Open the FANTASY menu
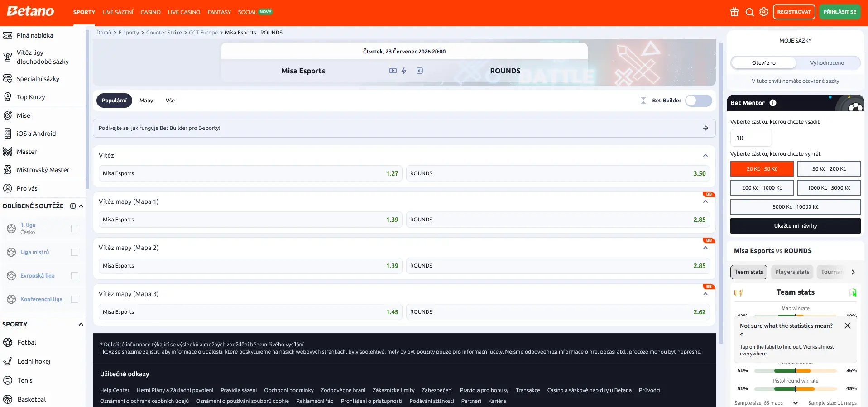This screenshot has height=407, width=868. (219, 12)
